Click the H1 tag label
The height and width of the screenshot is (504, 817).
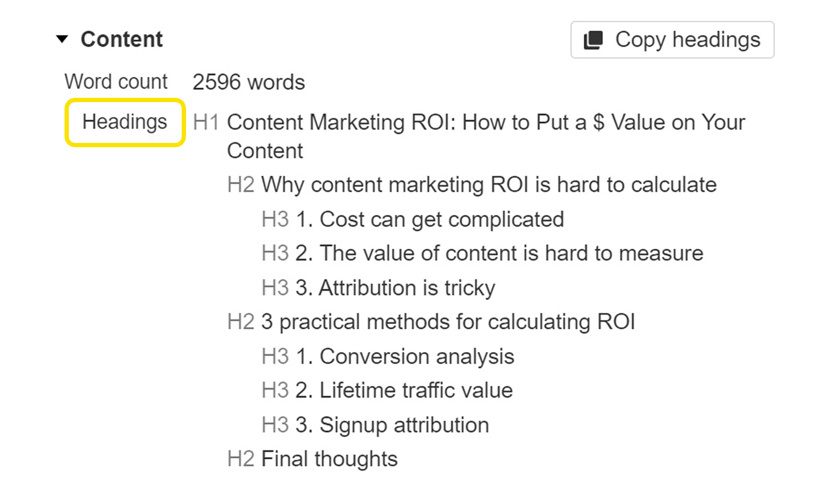click(206, 122)
